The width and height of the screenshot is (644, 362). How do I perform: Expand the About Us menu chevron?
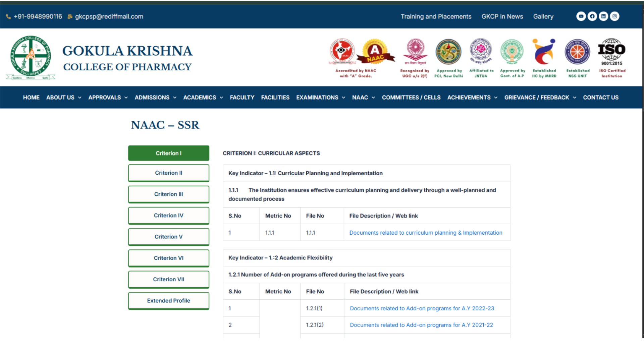click(x=80, y=98)
